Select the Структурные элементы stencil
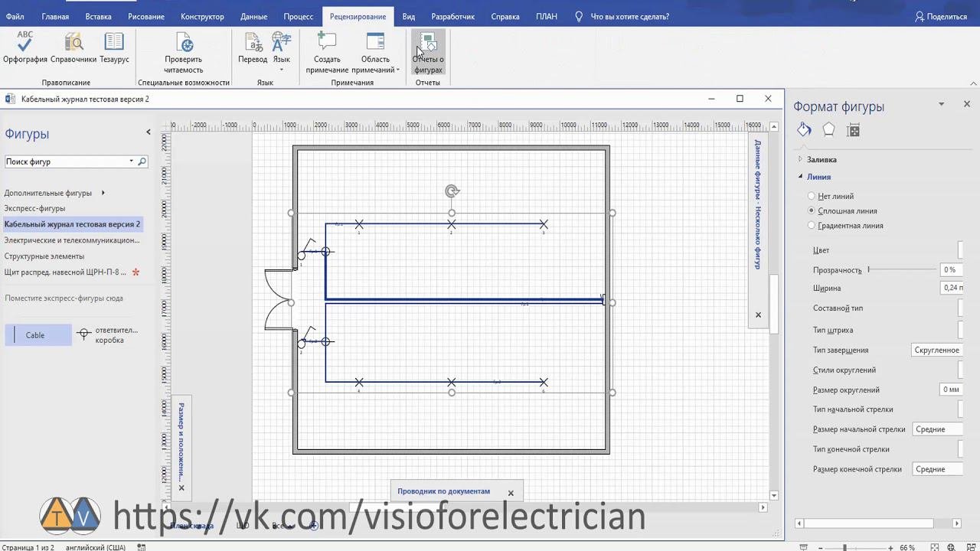Screen dimensions: 980x551 coord(44,256)
